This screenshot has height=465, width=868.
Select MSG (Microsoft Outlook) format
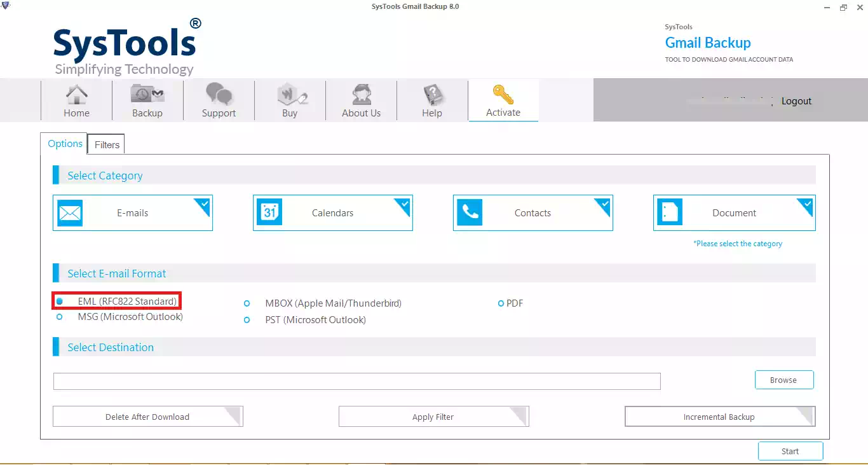click(59, 317)
